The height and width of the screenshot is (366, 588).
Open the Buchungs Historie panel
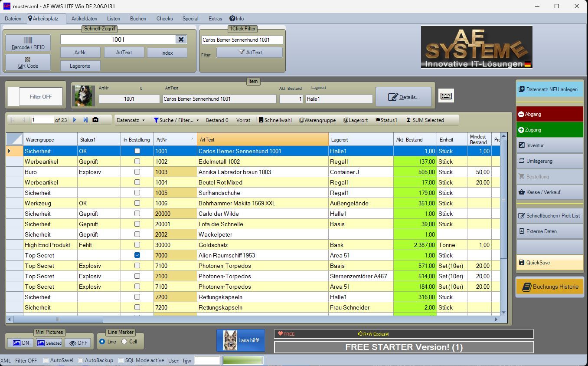click(x=549, y=287)
